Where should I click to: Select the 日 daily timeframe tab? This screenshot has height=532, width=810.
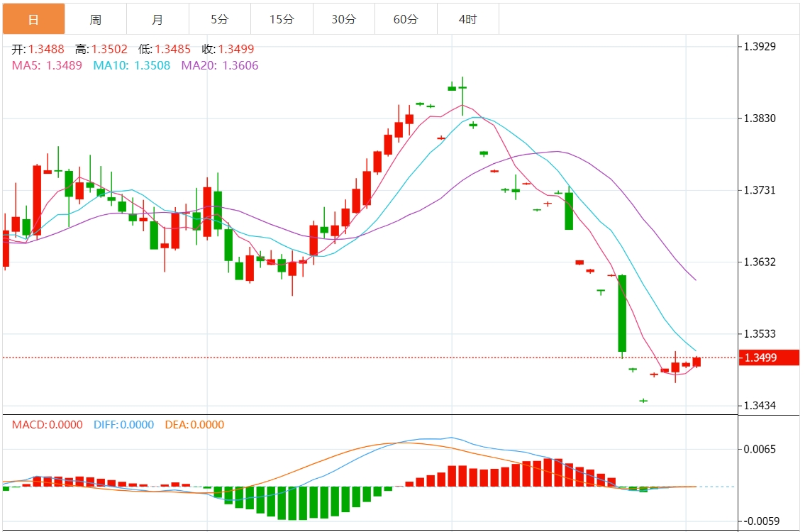click(33, 19)
